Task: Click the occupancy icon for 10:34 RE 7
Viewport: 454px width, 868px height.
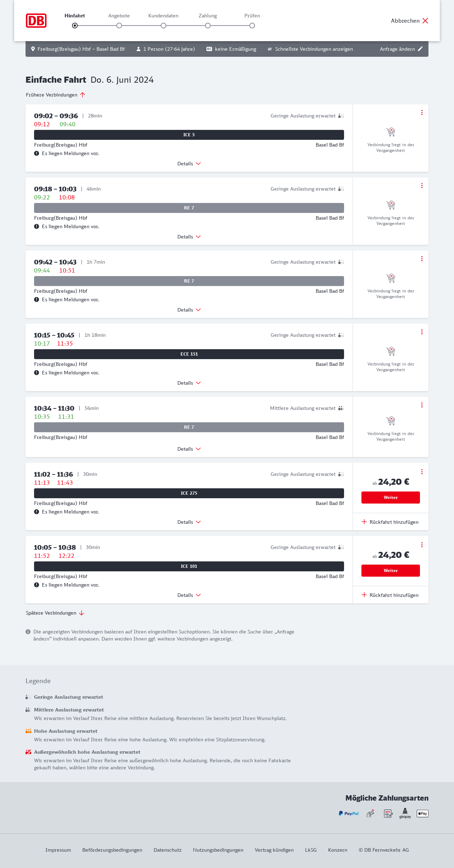Action: point(341,408)
